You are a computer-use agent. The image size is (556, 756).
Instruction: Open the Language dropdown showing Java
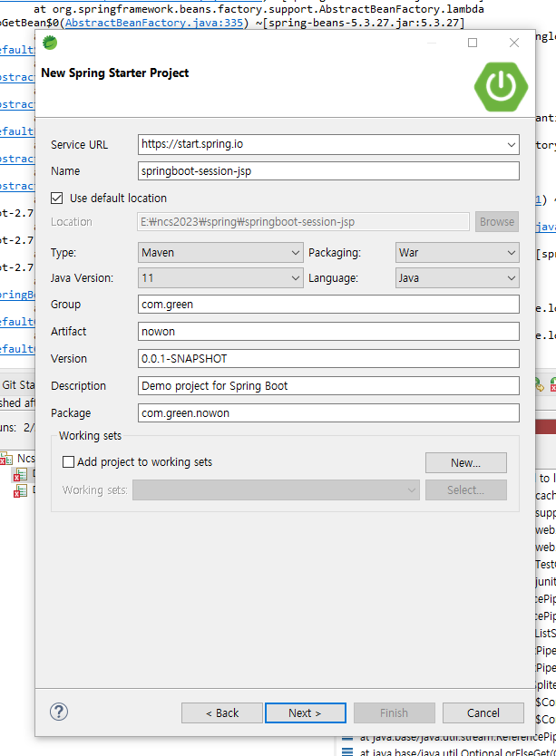click(x=457, y=278)
